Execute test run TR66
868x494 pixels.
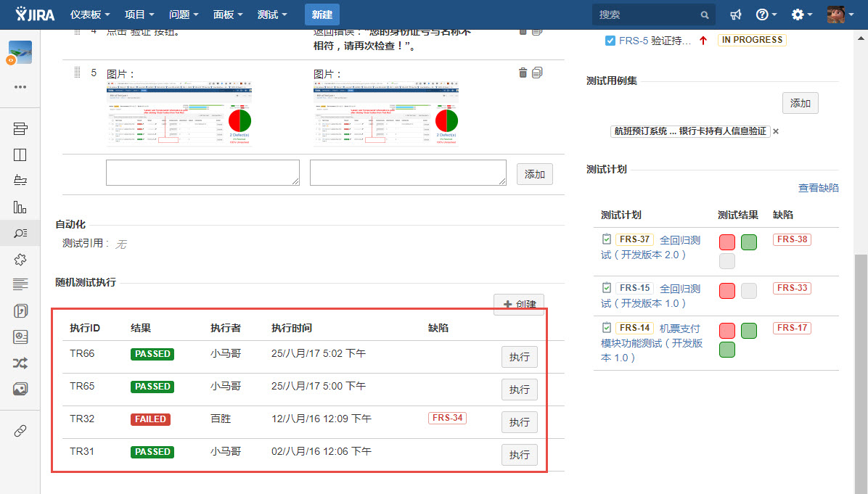click(x=519, y=357)
